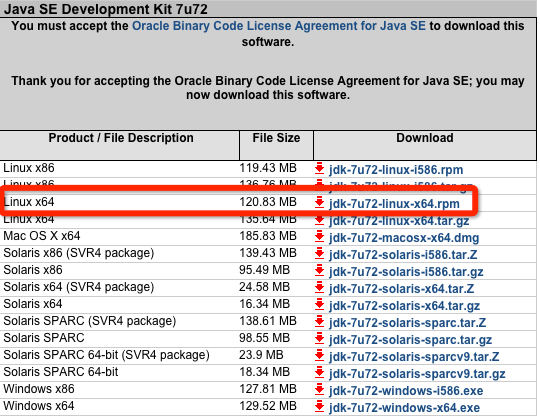Download jdk-7u72-windows-x64.exe
Screen dimensions: 540x418
404,408
